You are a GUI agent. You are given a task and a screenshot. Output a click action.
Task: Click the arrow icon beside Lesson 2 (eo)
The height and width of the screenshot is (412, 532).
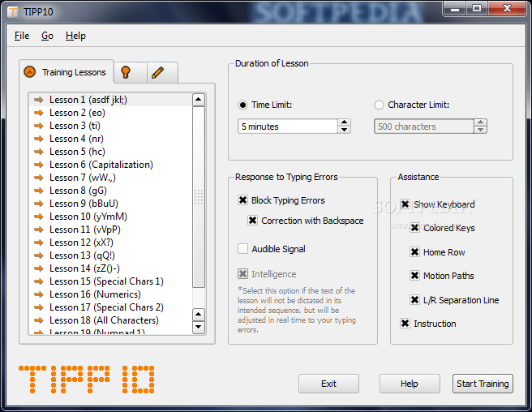pos(39,113)
